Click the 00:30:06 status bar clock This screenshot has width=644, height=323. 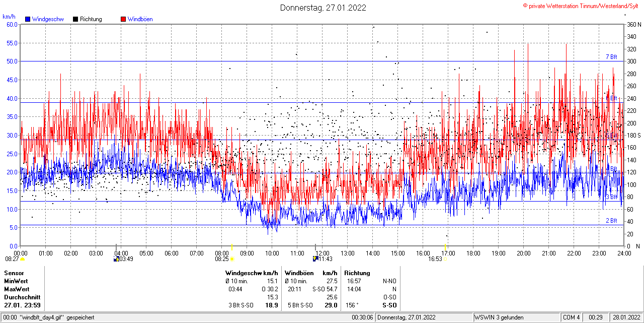(x=362, y=317)
